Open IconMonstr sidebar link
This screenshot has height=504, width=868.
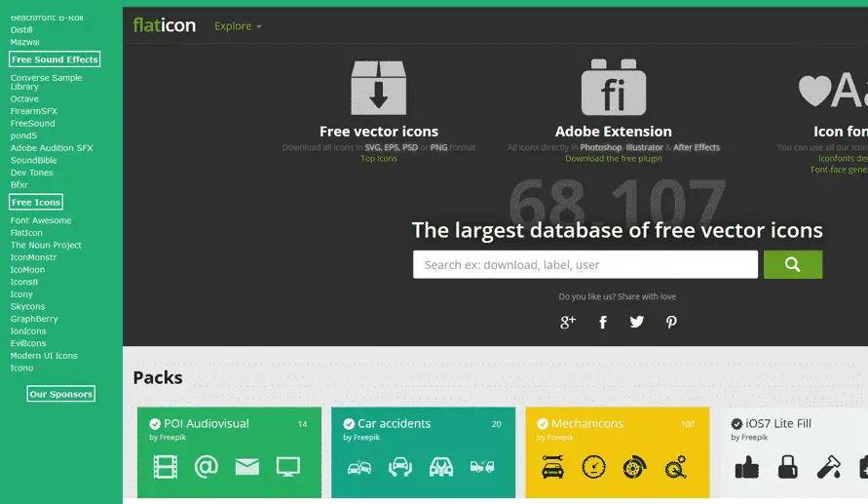[33, 257]
